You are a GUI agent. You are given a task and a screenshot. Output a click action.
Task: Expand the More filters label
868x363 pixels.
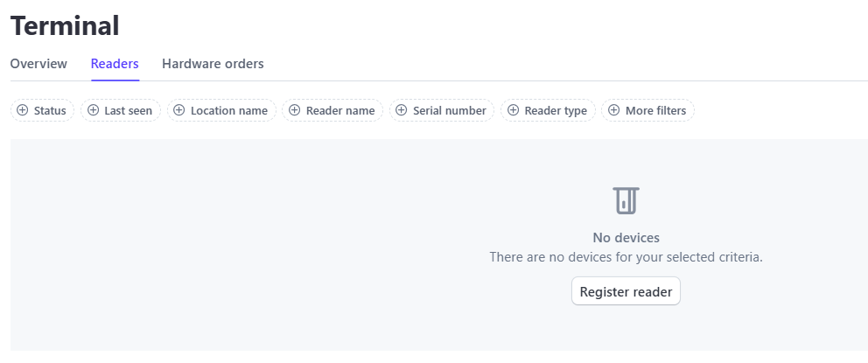pyautogui.click(x=656, y=111)
